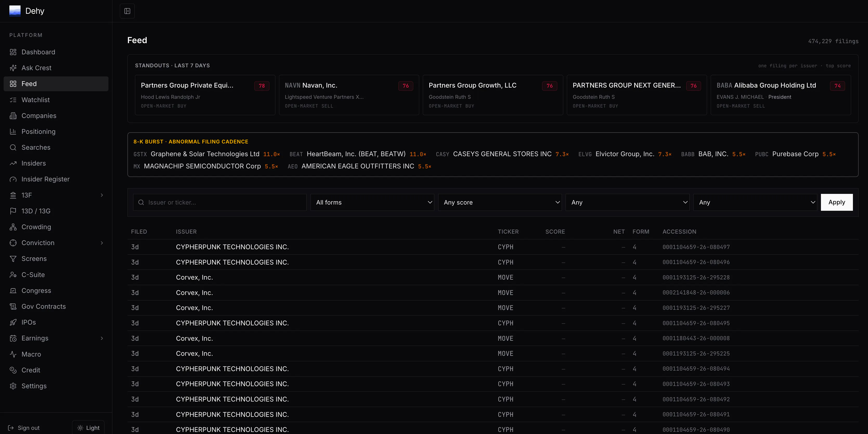Open Corvex, Inc. filing 0002141848-26-000006
The width and height of the screenshot is (868, 434).
[493, 293]
